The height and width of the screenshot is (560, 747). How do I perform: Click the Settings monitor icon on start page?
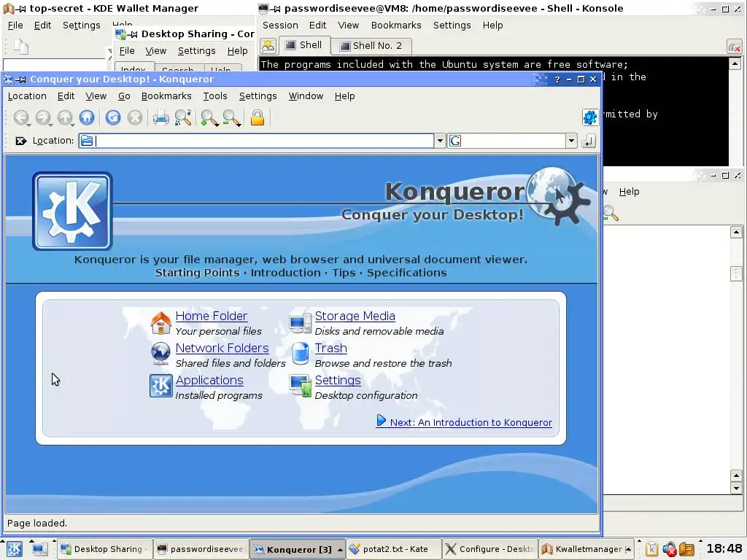[x=301, y=386]
